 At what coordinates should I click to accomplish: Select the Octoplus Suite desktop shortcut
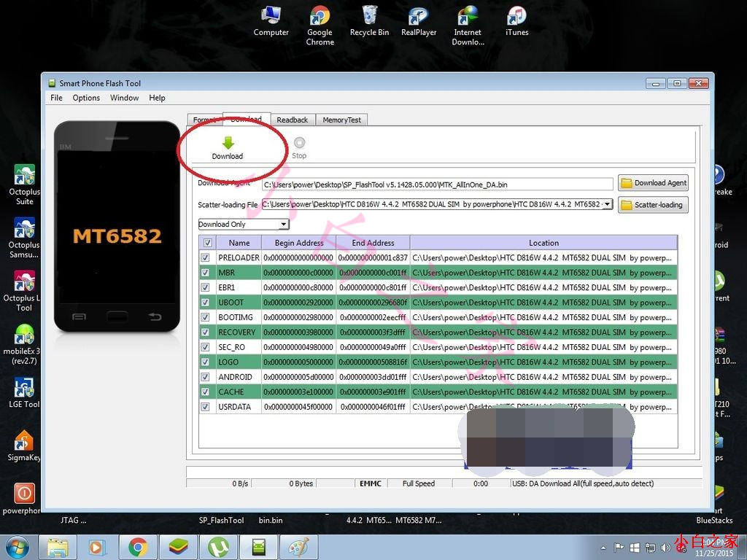[24, 184]
